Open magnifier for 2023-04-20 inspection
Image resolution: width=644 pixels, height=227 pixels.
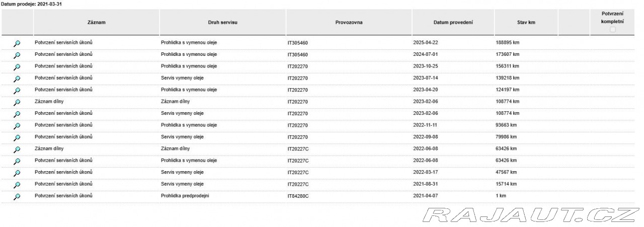[x=17, y=91]
